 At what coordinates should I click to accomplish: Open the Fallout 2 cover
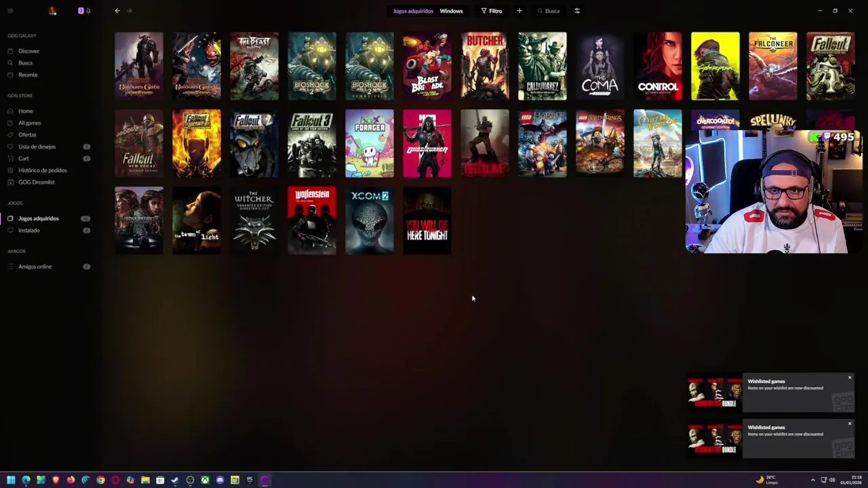[254, 143]
